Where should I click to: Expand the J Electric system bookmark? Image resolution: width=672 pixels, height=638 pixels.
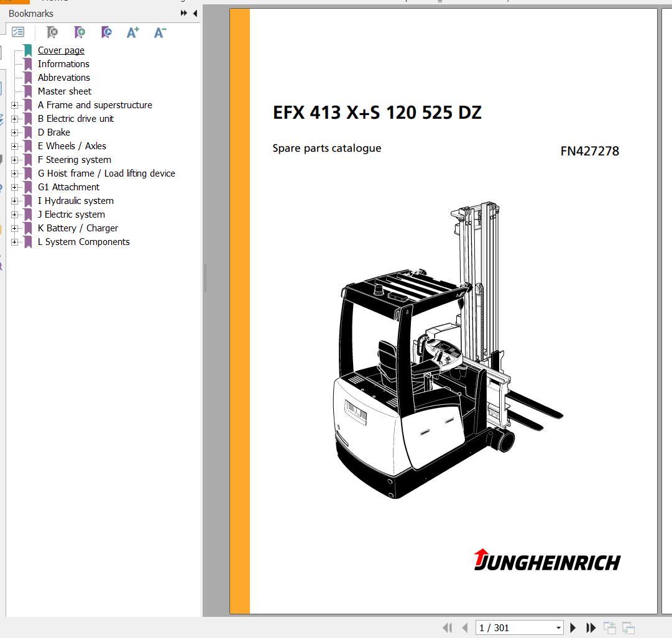coord(14,215)
